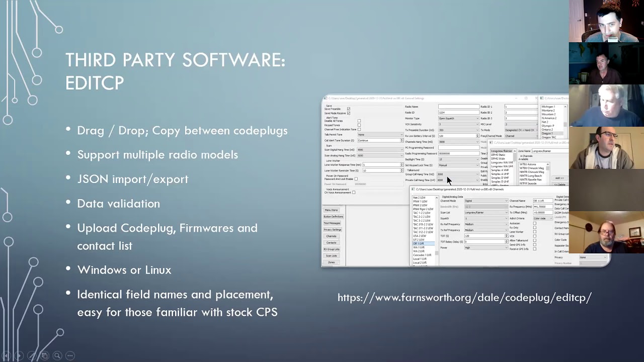Image resolution: width=644 pixels, height=362 pixels.
Task: Open the Scan Analog Hang Time dropdown
Action: [x=380, y=156]
